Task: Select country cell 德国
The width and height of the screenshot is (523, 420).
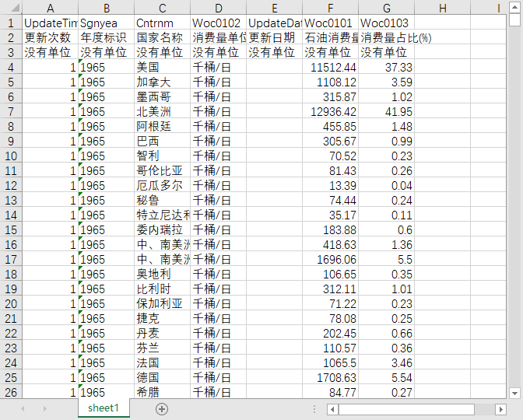Action: pos(162,377)
